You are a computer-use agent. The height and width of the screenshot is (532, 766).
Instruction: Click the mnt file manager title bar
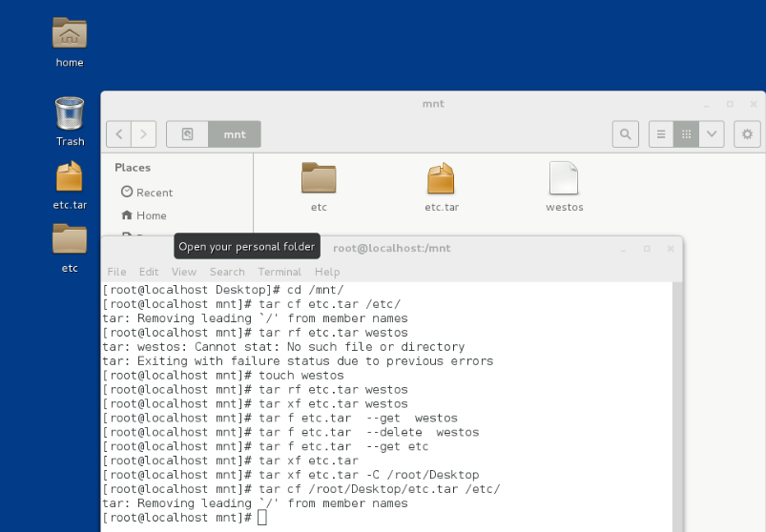click(433, 104)
